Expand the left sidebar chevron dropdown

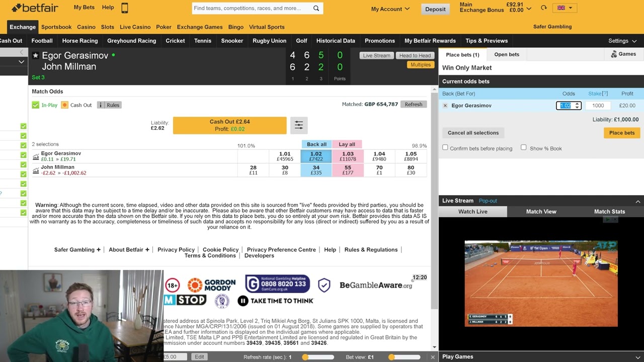pyautogui.click(x=21, y=62)
